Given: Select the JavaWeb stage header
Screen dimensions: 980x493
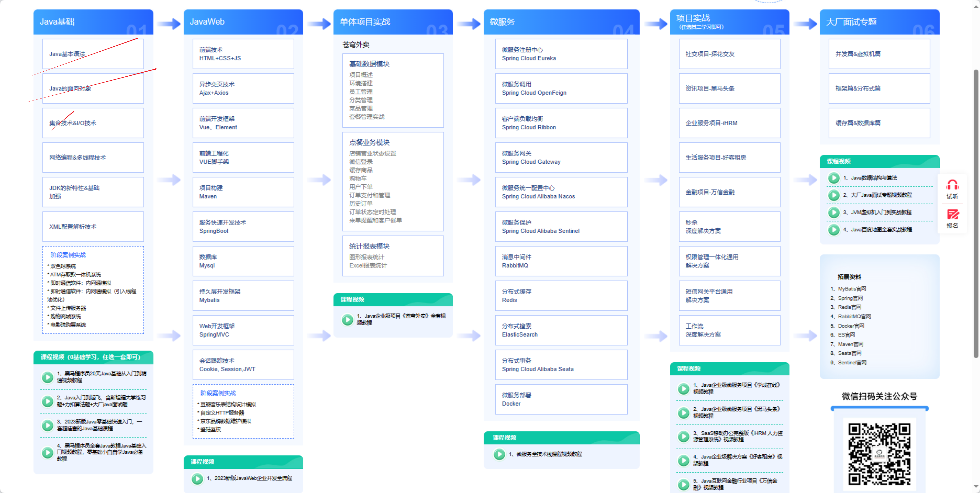Looking at the screenshot, I should (243, 22).
